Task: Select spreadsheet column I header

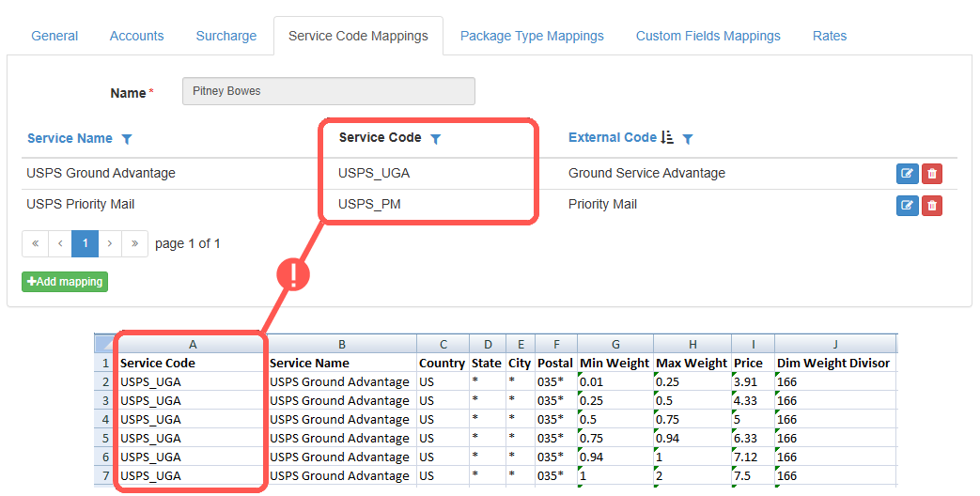Action: [x=754, y=344]
